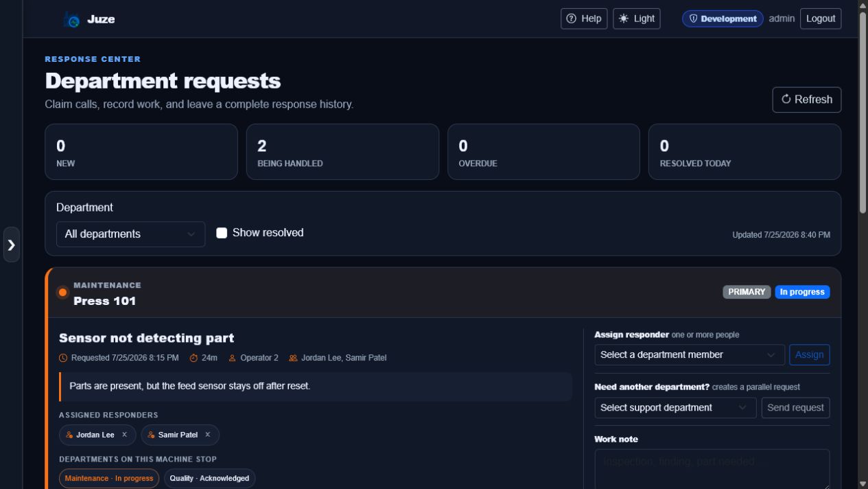Viewport: 868px width, 489px height.
Task: Click into the Work note text area
Action: click(x=712, y=468)
